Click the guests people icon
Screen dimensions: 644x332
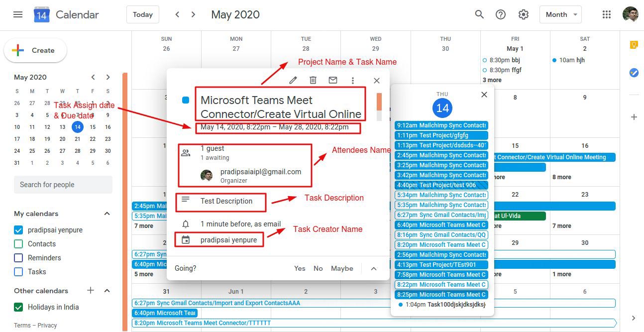coord(186,153)
